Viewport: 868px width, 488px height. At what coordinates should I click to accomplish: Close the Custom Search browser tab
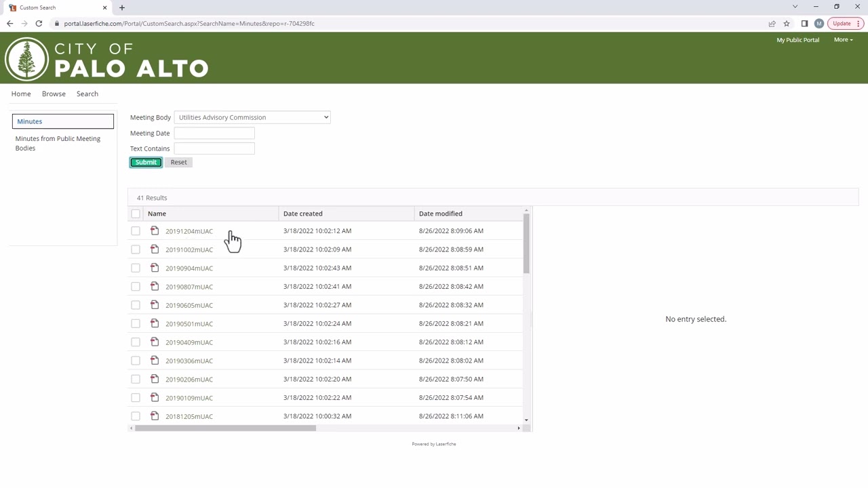click(104, 7)
